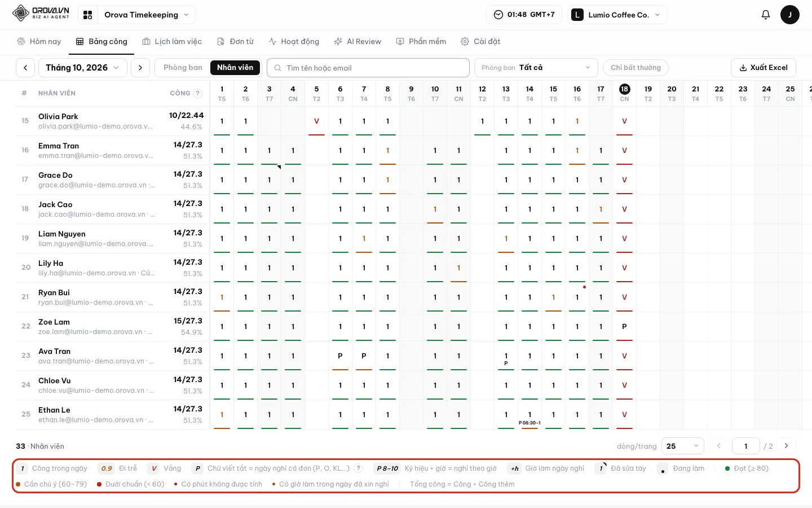Screen dimensions: 812x508
Task: Click the Xuất Excel button
Action: coord(764,68)
